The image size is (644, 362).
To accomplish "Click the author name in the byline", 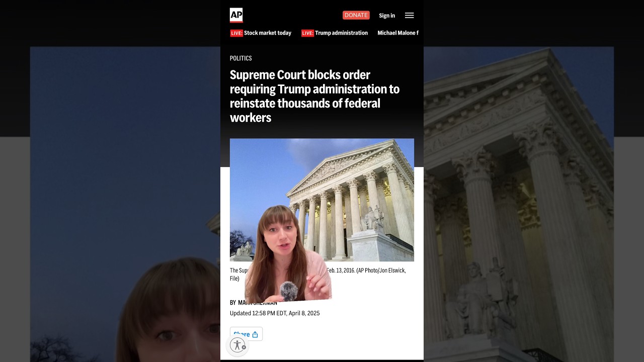I will [x=258, y=303].
